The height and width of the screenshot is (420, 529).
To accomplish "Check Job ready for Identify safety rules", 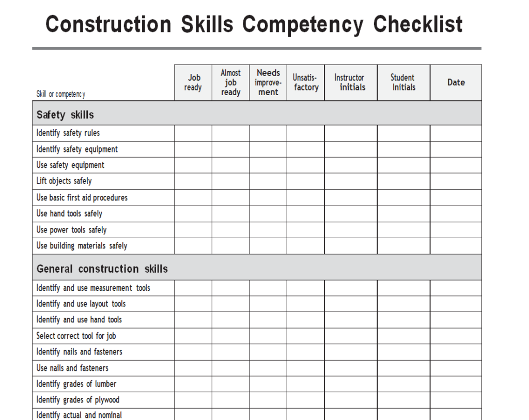I will [193, 133].
